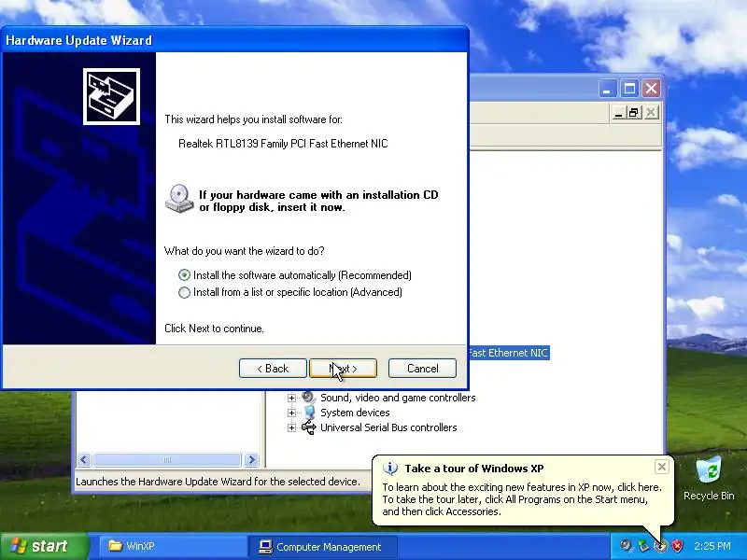
Task: Click Sound, video and game controllers label
Action: click(398, 398)
